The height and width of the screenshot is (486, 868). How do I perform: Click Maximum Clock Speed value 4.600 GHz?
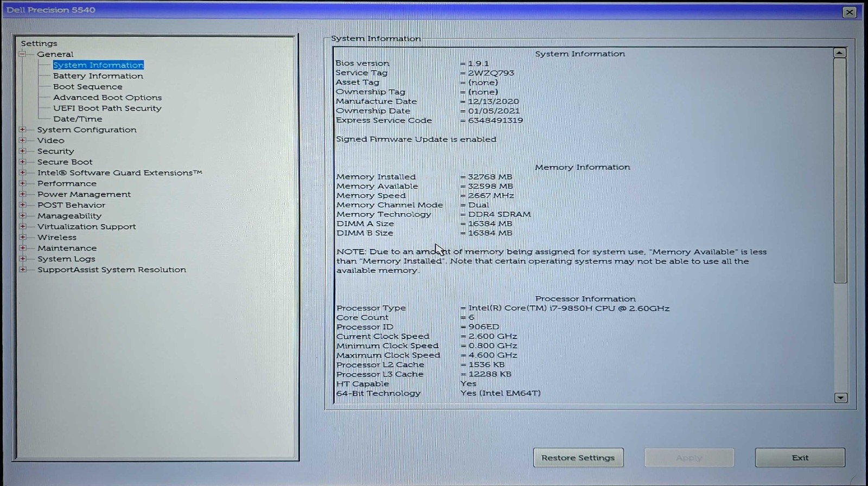[493, 355]
